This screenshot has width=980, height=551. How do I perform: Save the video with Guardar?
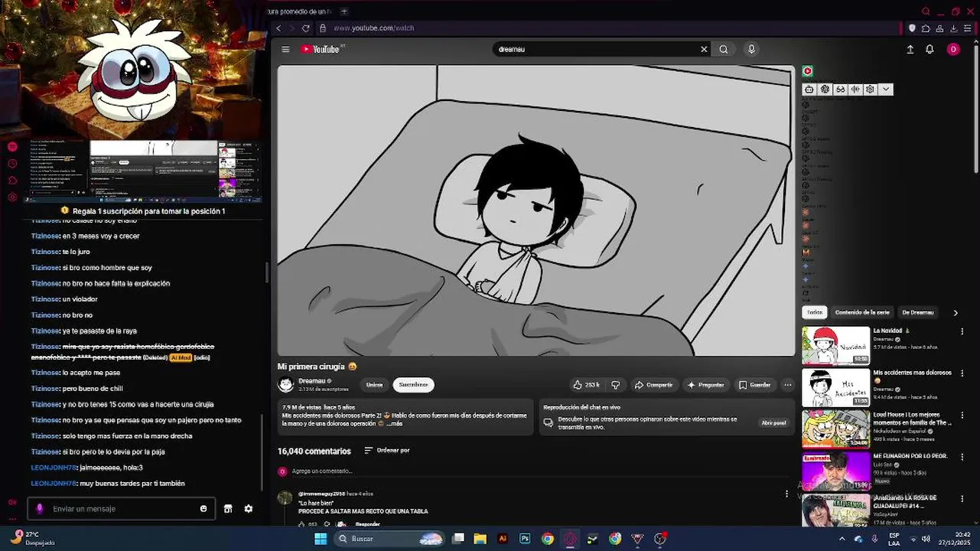[x=755, y=385]
